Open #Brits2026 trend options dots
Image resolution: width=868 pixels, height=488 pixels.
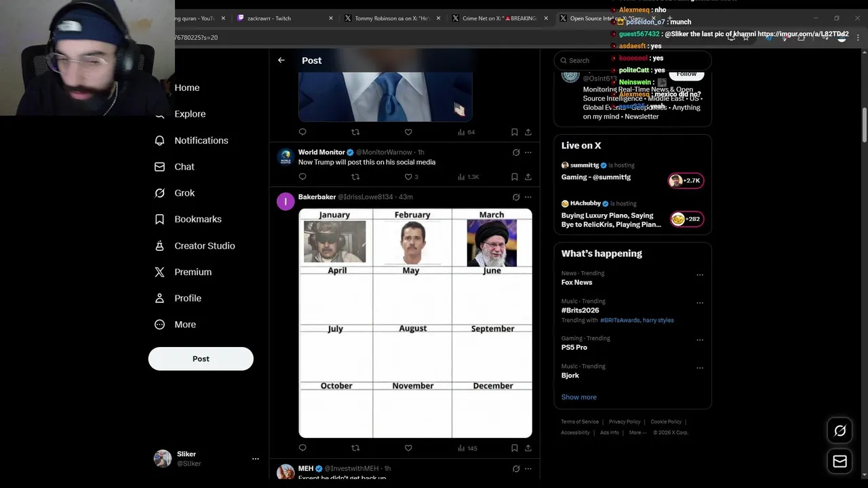pyautogui.click(x=700, y=303)
